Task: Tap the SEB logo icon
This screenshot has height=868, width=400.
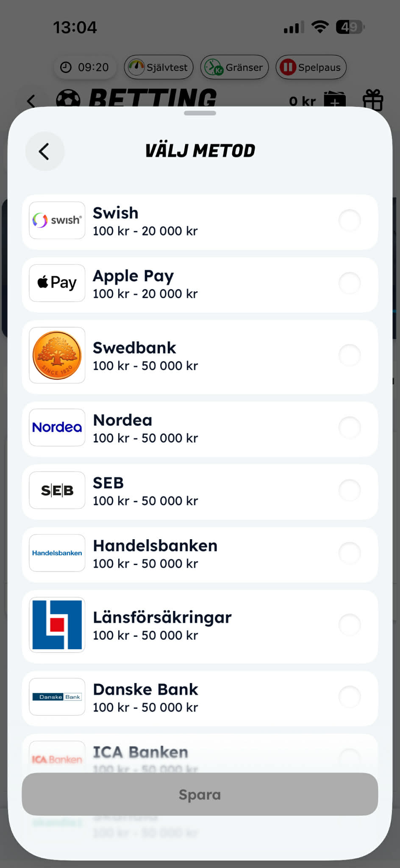Action: click(57, 490)
